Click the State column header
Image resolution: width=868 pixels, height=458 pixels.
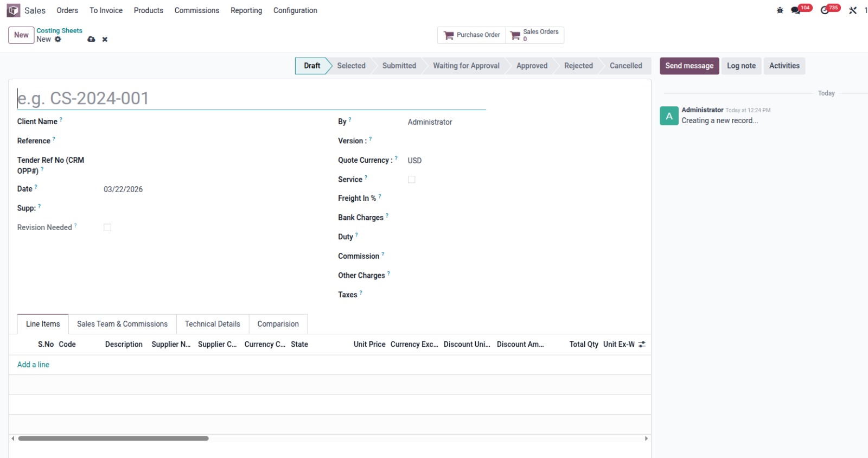(299, 345)
